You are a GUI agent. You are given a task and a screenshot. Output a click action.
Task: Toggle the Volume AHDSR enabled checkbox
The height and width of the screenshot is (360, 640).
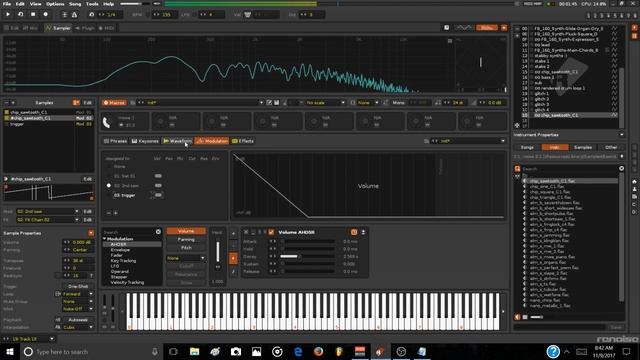(x=271, y=232)
